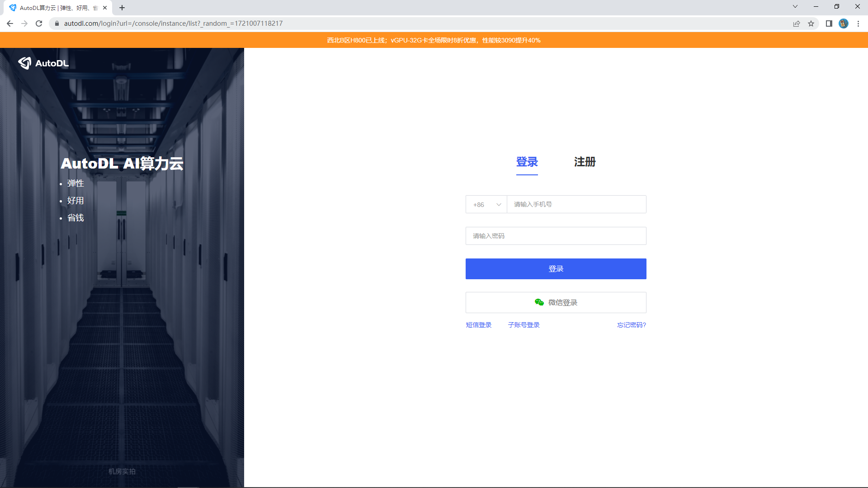Screen dimensions: 868x488
Task: Open the browser side panel icon
Action: pyautogui.click(x=829, y=23)
